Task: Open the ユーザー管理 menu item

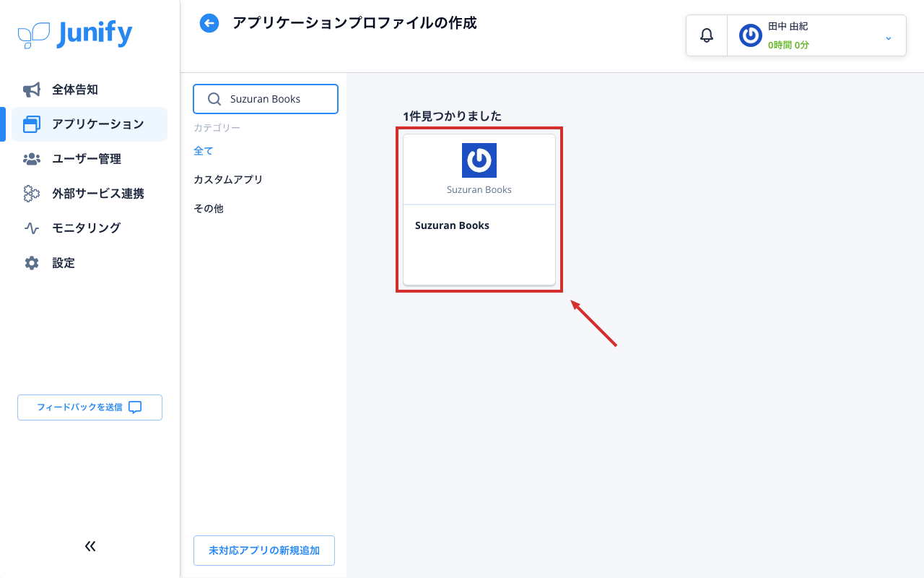Action: (90, 159)
